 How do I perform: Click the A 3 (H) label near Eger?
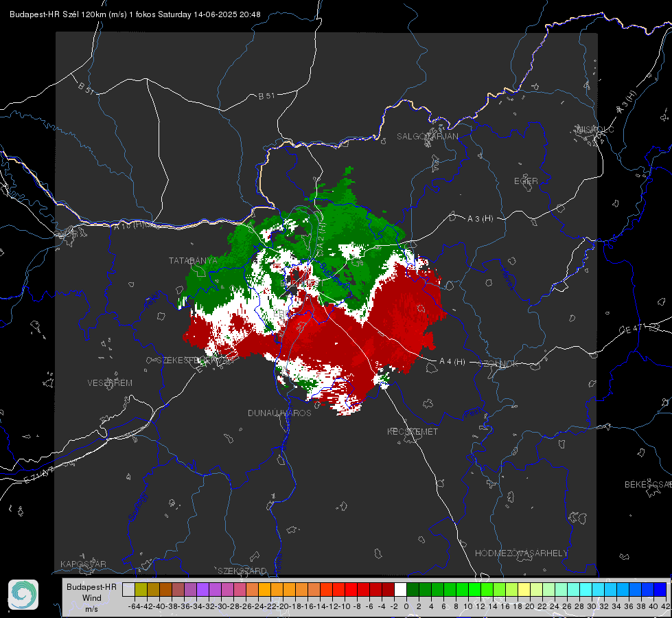(x=480, y=219)
